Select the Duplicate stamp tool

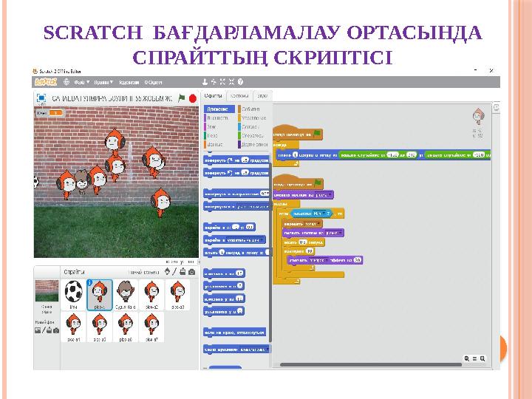point(205,82)
